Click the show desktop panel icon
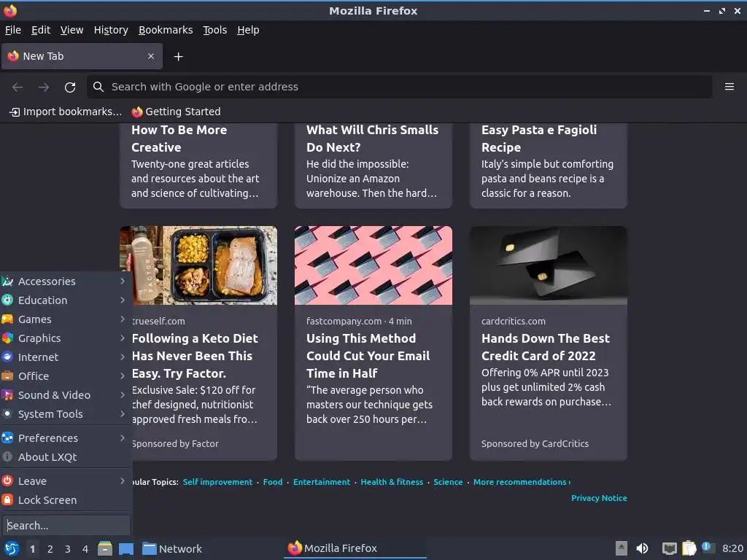Image resolution: width=747 pixels, height=560 pixels. tap(125, 548)
